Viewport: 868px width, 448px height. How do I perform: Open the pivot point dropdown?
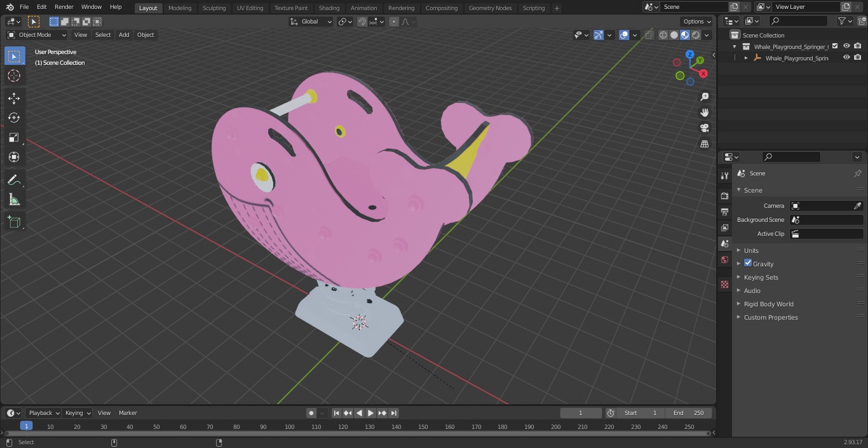pos(346,22)
